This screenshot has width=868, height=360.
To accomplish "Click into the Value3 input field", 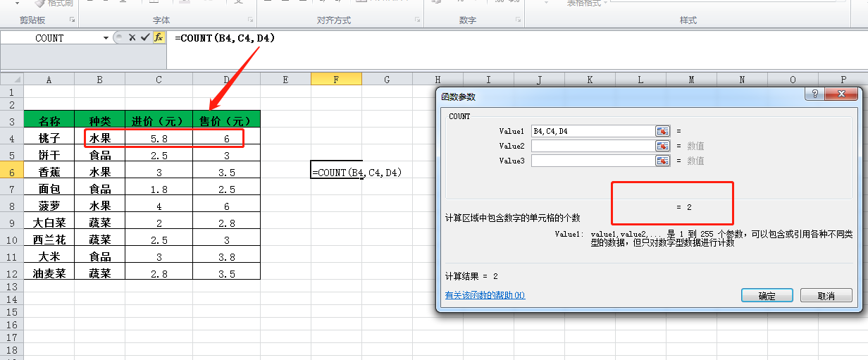I will [x=593, y=161].
